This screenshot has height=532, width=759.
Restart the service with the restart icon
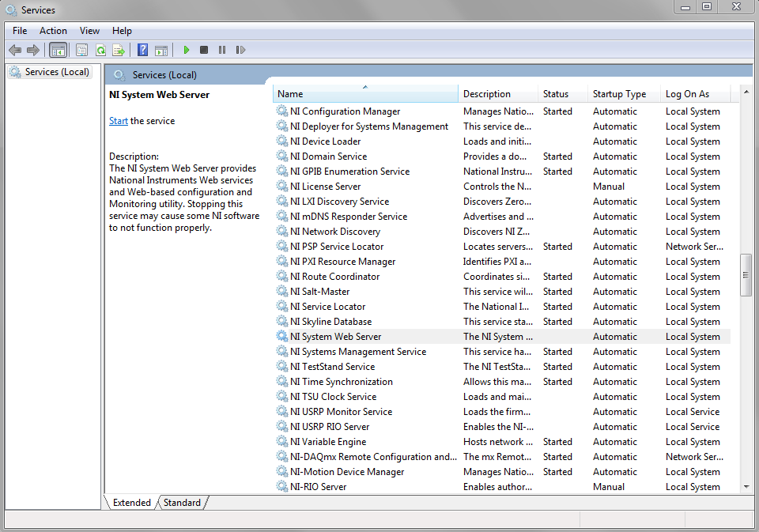[x=240, y=50]
